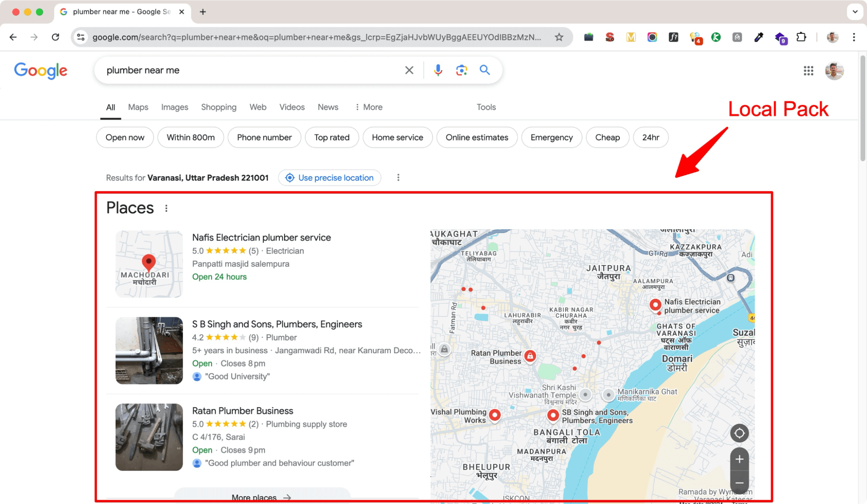The image size is (867, 504).
Task: Close the plumber near me tab
Action: click(x=182, y=12)
